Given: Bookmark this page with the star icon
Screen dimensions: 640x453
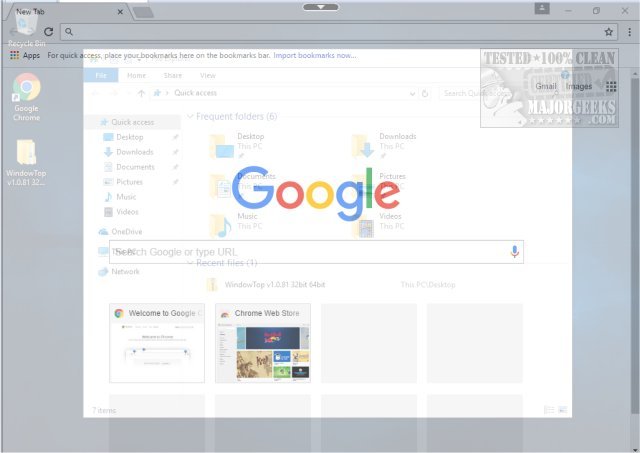Looking at the screenshot, I should (609, 32).
